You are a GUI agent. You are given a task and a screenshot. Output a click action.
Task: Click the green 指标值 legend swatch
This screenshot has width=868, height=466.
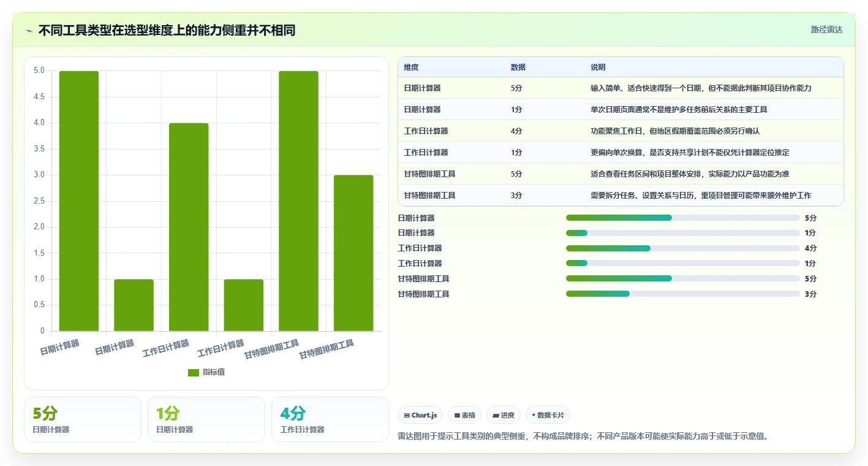coord(194,372)
